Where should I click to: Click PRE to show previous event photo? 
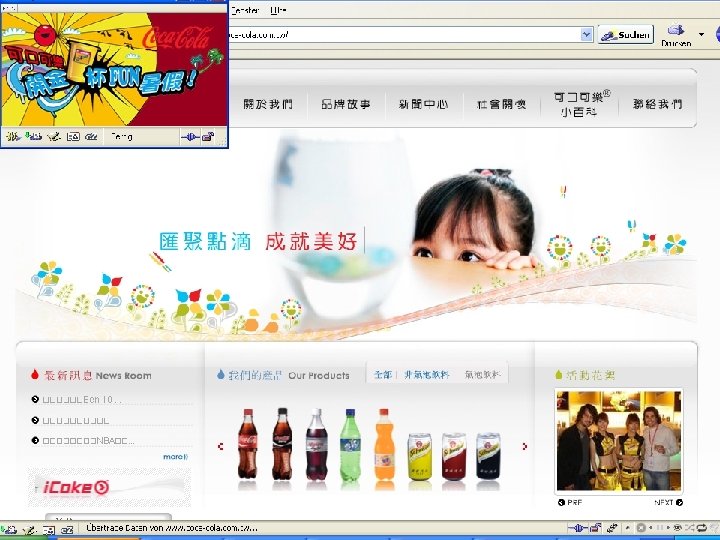point(570,502)
